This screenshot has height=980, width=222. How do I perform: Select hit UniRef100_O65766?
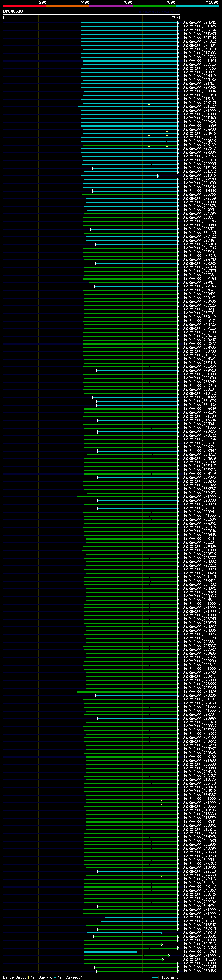pos(199,194)
